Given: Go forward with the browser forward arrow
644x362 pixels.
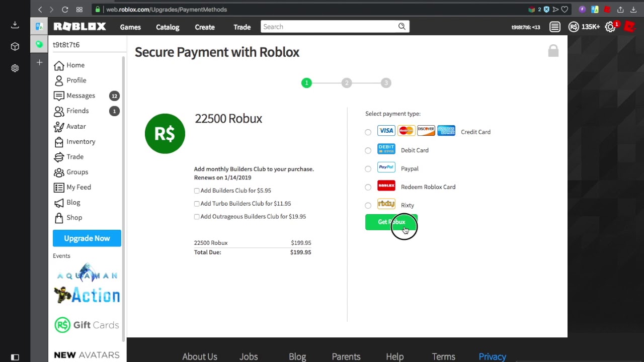Looking at the screenshot, I should (x=52, y=10).
